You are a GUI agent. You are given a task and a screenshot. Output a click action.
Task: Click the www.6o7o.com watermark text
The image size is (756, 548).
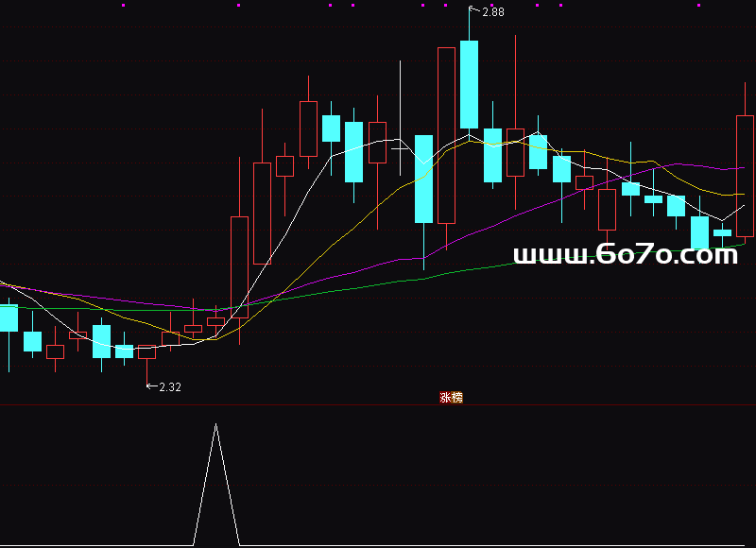(625, 255)
